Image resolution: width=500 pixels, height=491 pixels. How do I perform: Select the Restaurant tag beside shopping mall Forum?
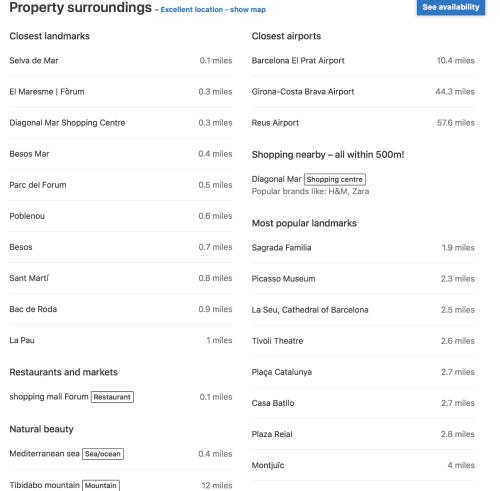tap(112, 397)
